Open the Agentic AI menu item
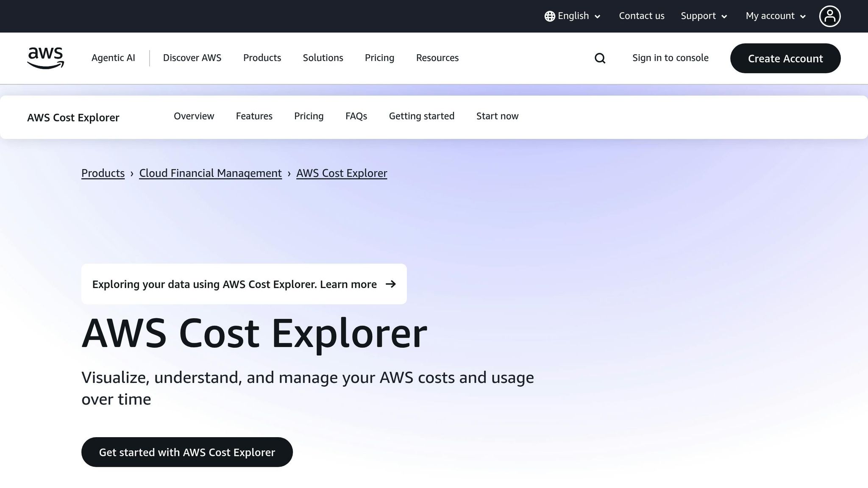868x488 pixels. pos(113,58)
